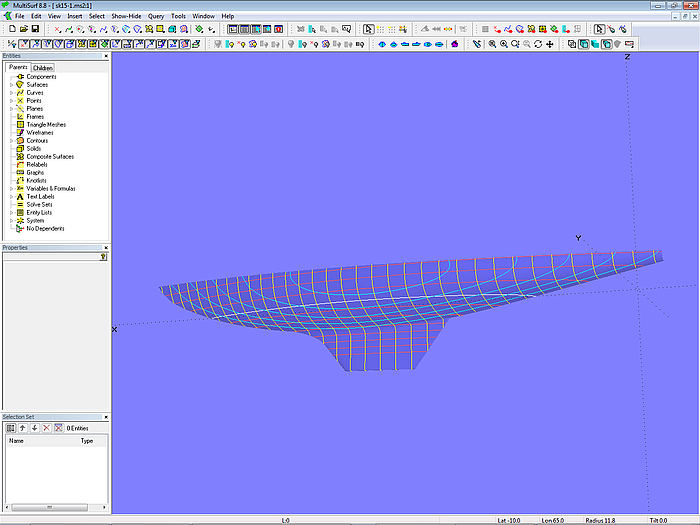This screenshot has width=700, height=525.
Task: Toggle the pin icon in Properties panel
Action: click(103, 257)
